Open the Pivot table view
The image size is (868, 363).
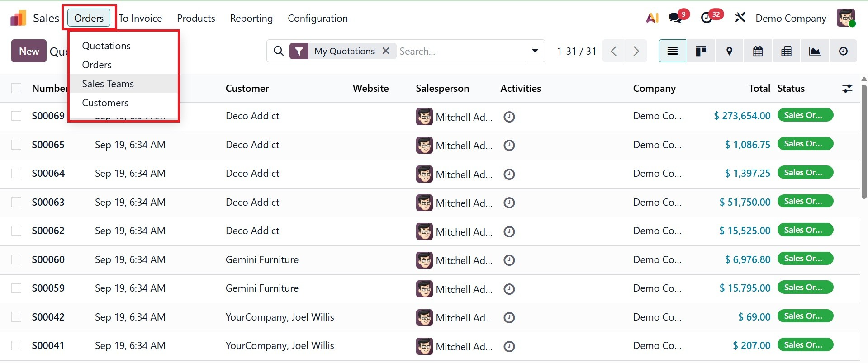pyautogui.click(x=786, y=51)
